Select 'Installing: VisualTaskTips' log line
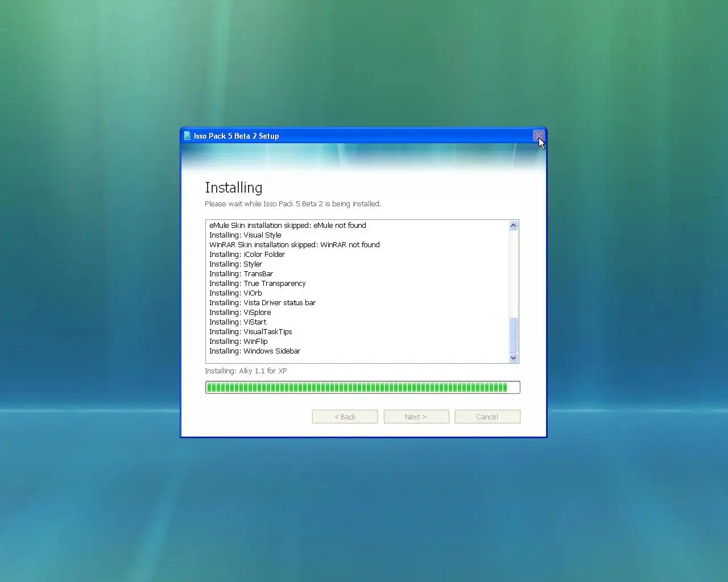Viewport: 728px width, 582px height. (251, 332)
